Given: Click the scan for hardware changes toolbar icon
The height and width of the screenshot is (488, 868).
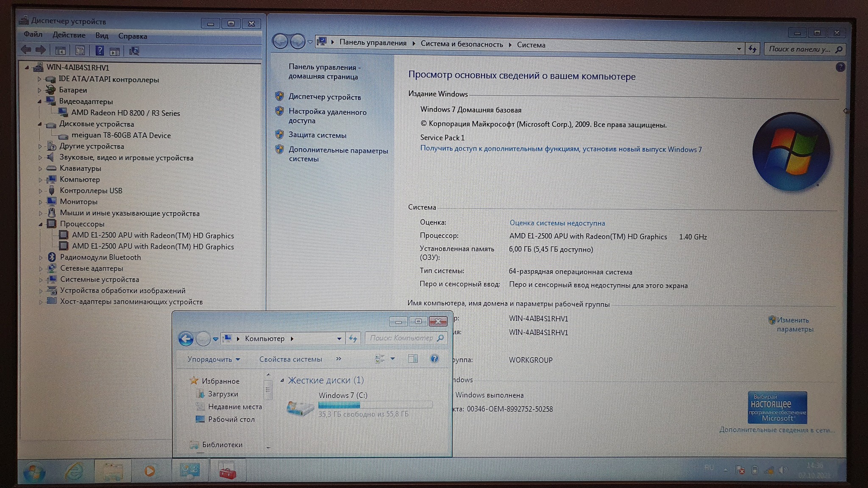Looking at the screenshot, I should click(134, 51).
